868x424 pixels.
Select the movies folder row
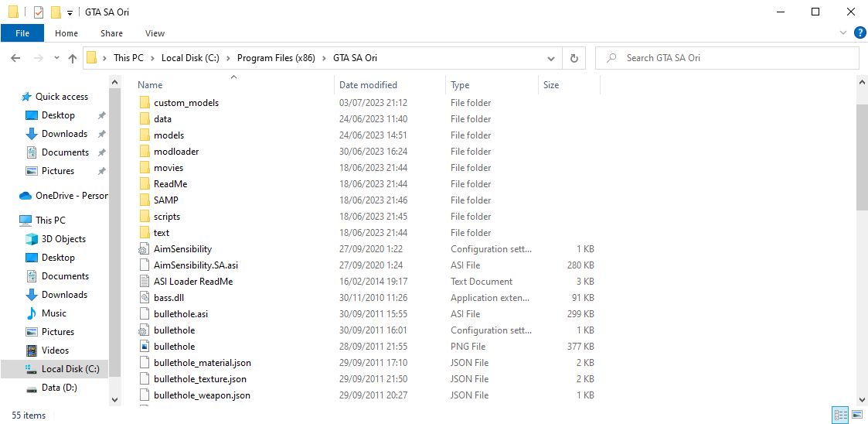(x=366, y=167)
